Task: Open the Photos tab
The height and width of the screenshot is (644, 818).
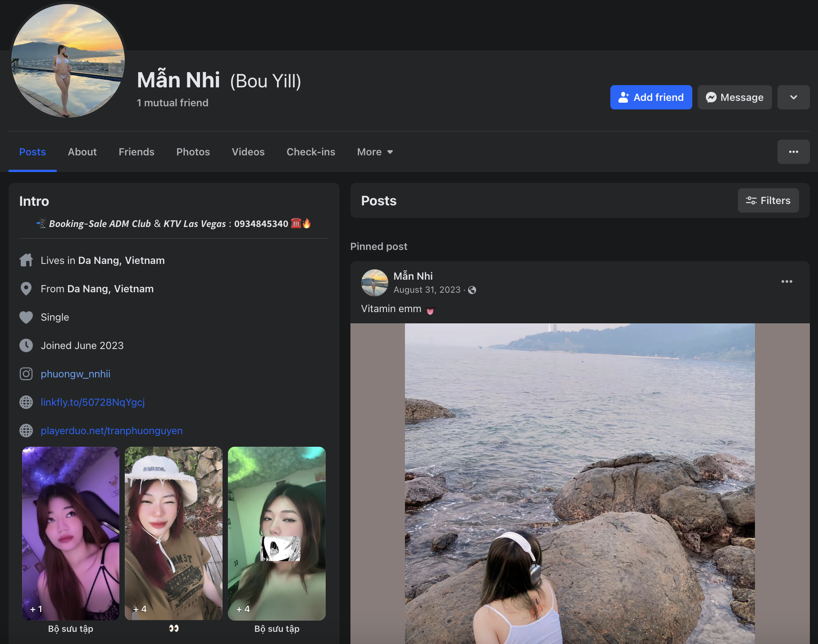Action: pyautogui.click(x=193, y=152)
